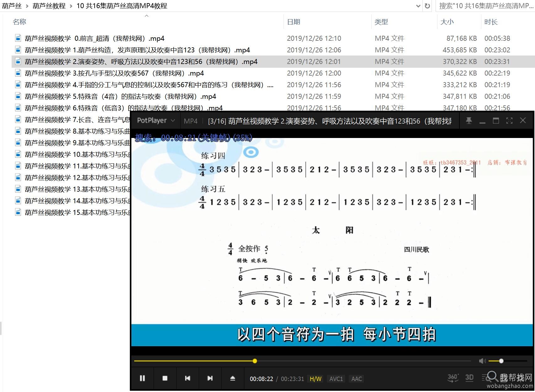Click the yellow seek bar position handle

(x=255, y=361)
